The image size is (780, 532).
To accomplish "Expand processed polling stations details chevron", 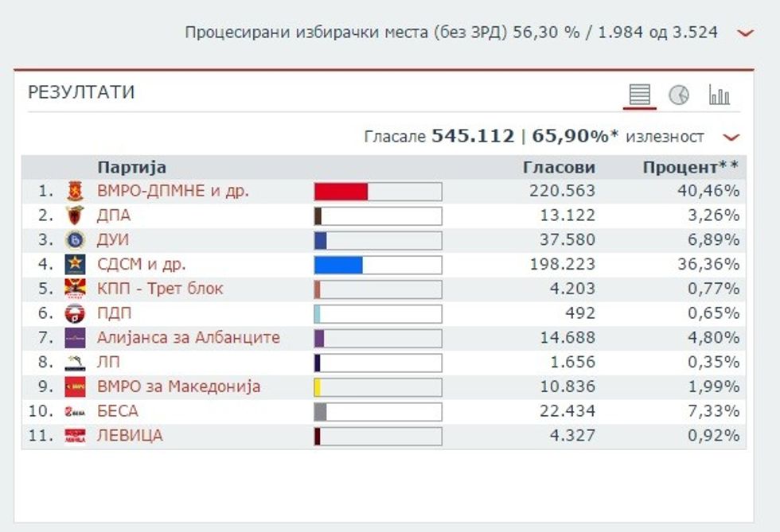I will pyautogui.click(x=745, y=33).
